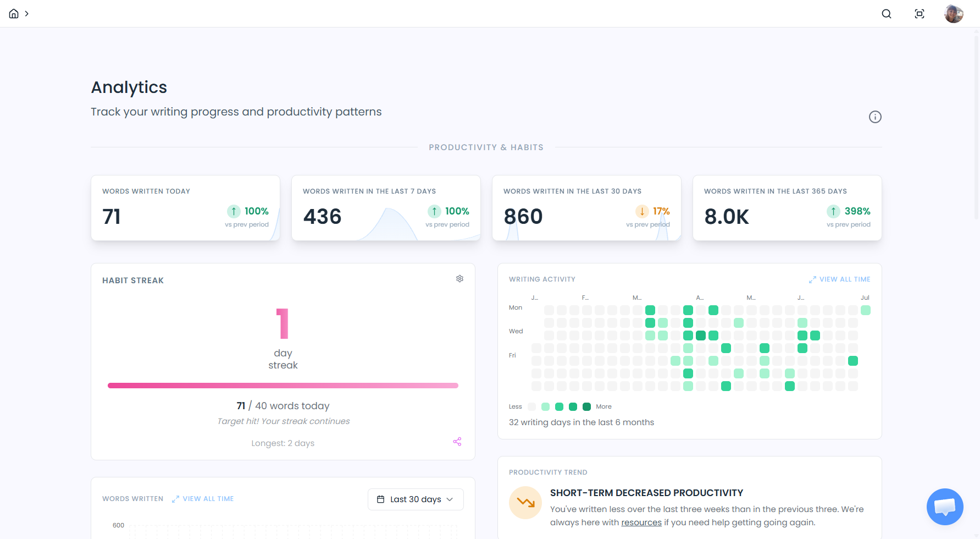Click '71 / 40 words today' text

[283, 406]
